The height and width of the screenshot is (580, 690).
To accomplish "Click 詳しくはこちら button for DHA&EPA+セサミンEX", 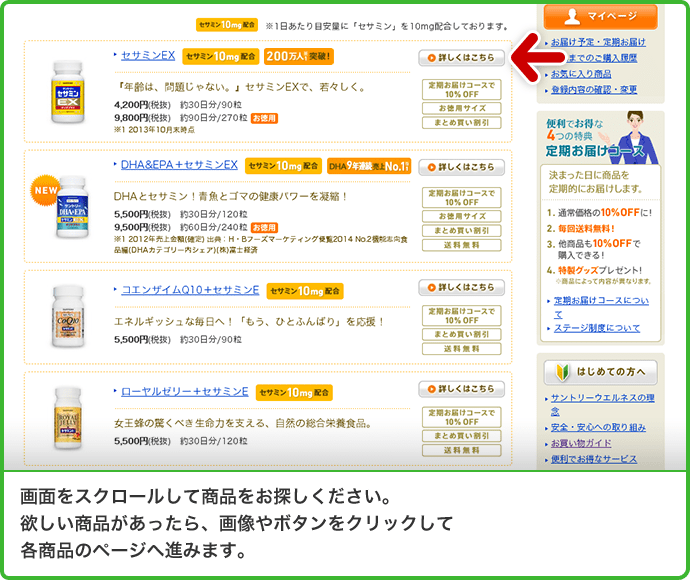I will (461, 167).
